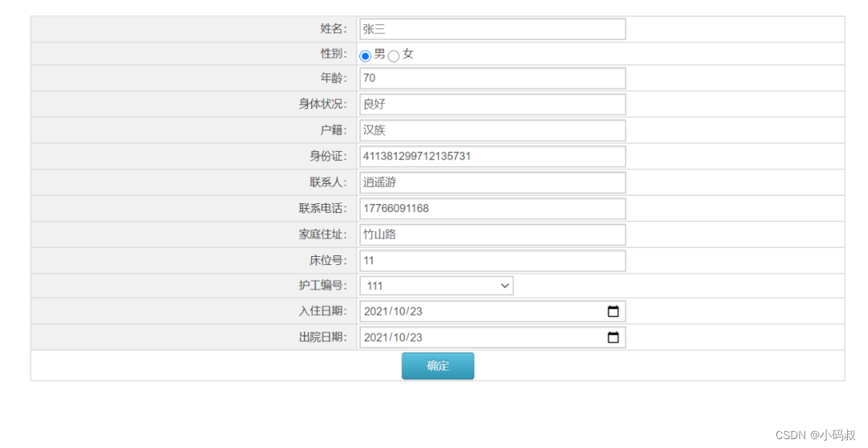Open calendar picker for 入住日期
This screenshot has width=868, height=448.
click(x=612, y=312)
